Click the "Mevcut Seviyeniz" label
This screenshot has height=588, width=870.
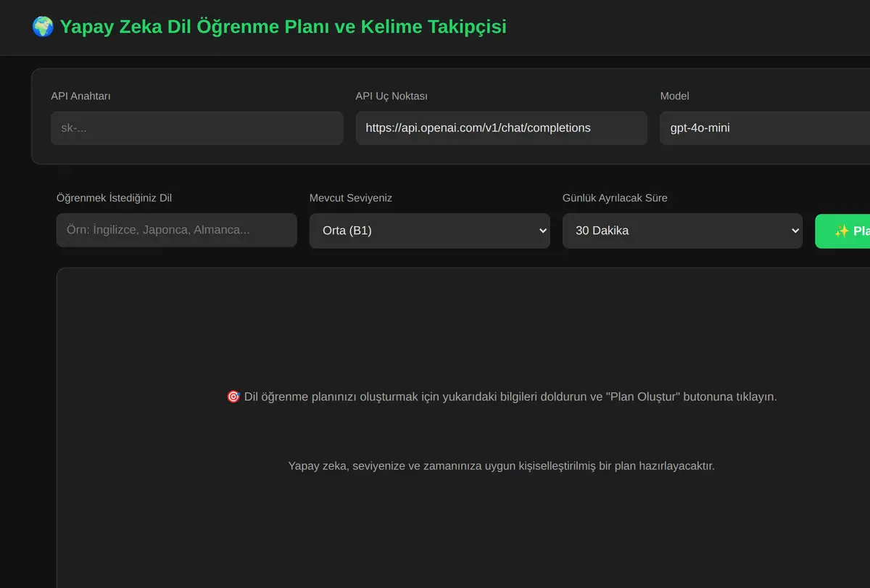pos(351,198)
